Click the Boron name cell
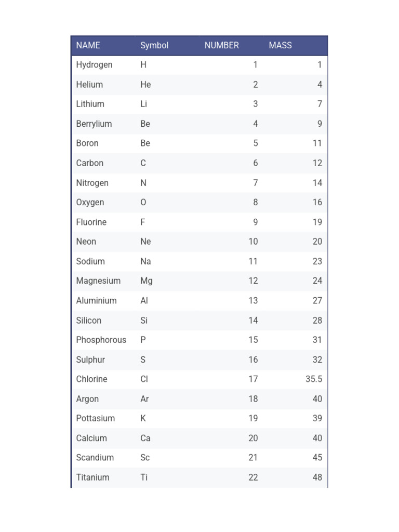Viewport: 399px width, 532px height. coord(87,143)
